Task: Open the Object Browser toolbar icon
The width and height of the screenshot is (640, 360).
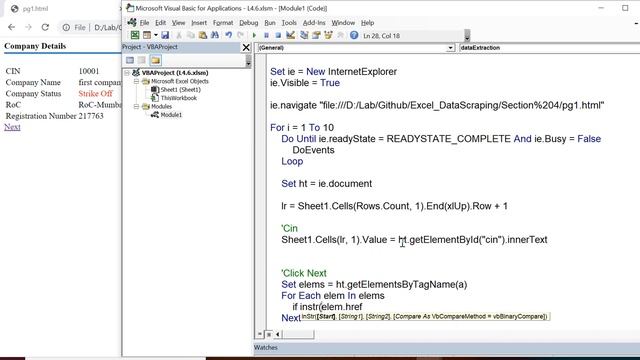Action: point(328,36)
